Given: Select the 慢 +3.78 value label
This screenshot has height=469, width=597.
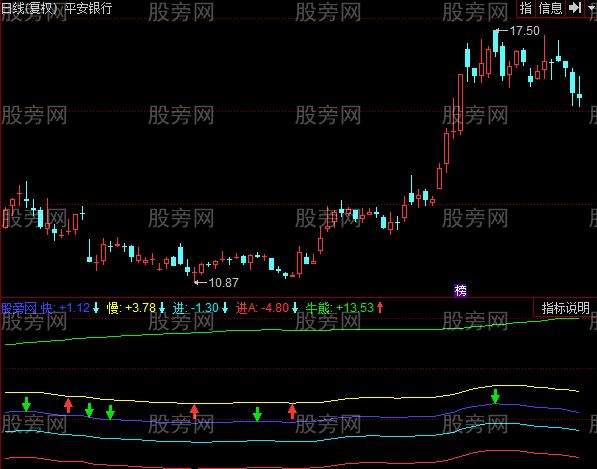Looking at the screenshot, I should point(140,308).
